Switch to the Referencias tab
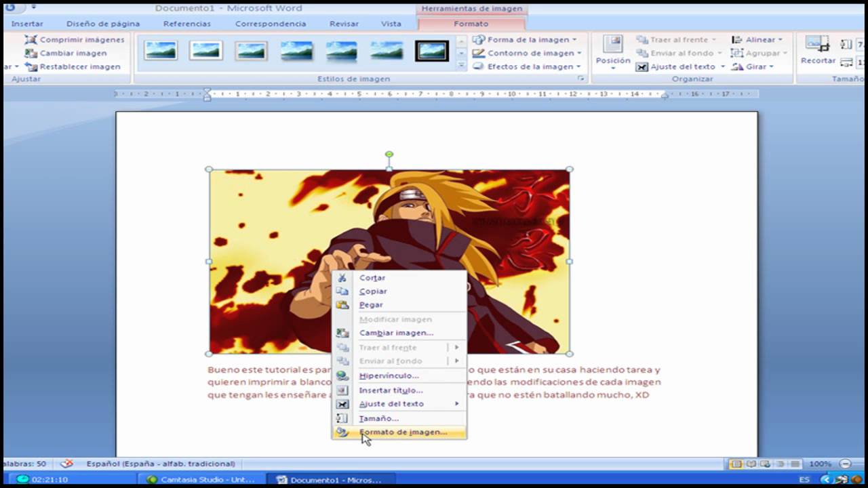The image size is (868, 488). click(x=187, y=24)
